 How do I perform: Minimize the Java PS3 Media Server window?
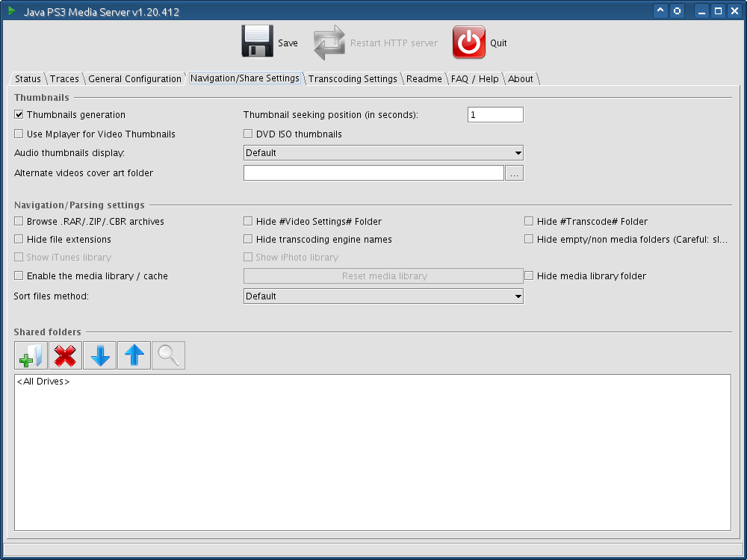(701, 11)
